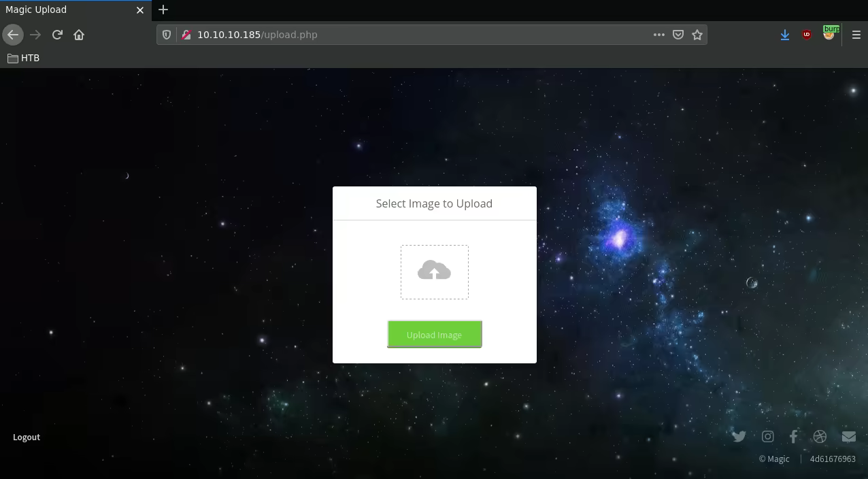
Task: Open the Firefox hamburger menu
Action: click(856, 35)
